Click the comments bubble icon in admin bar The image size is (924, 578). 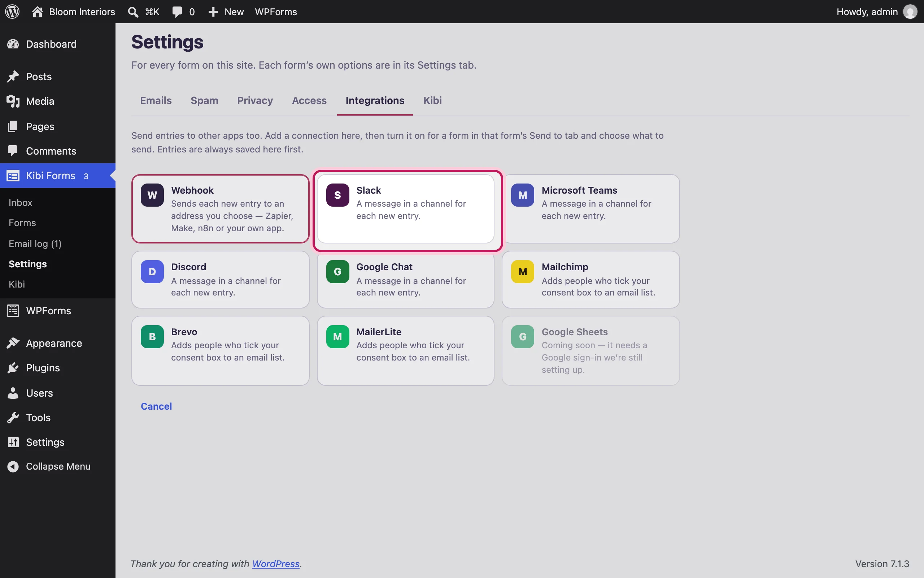[177, 12]
